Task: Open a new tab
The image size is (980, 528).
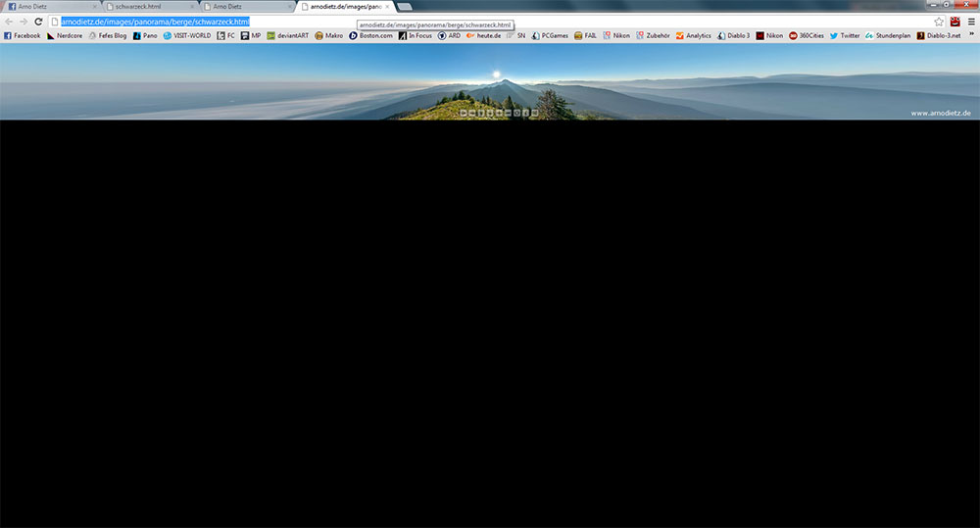Action: [405, 7]
